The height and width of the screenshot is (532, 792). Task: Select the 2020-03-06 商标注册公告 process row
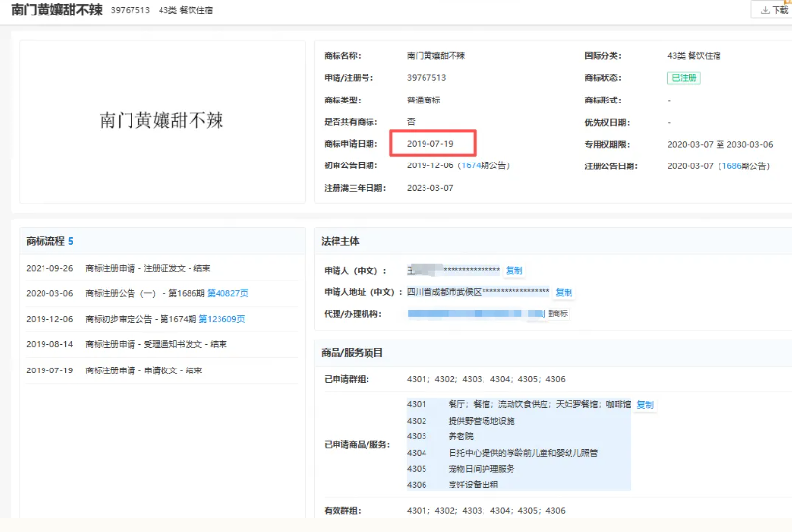(x=161, y=293)
